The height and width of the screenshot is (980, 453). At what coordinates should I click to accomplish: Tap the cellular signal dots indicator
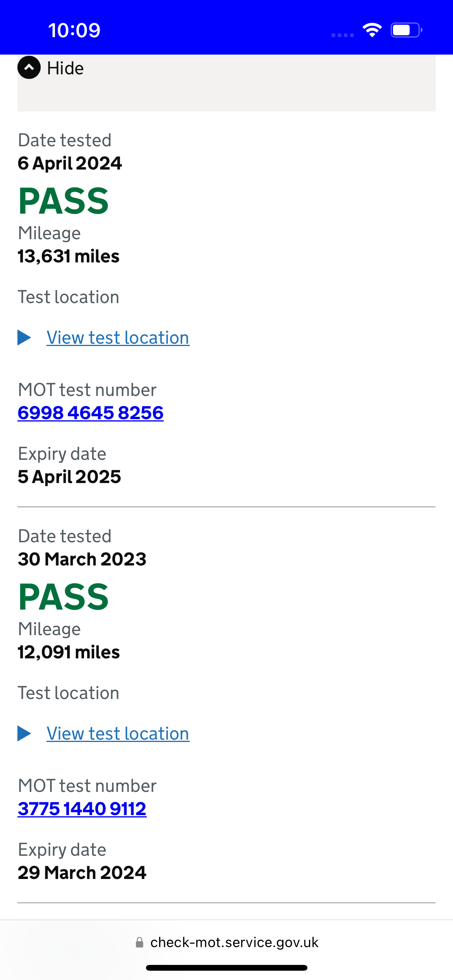343,35
